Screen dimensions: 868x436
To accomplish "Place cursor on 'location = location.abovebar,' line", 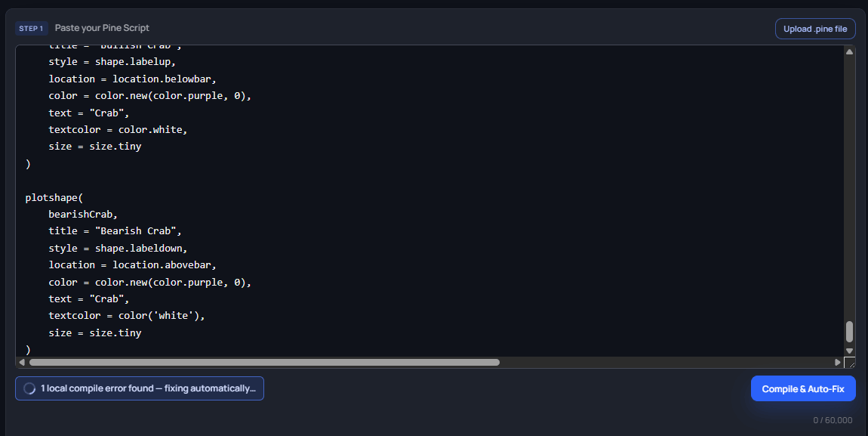I will [x=132, y=264].
